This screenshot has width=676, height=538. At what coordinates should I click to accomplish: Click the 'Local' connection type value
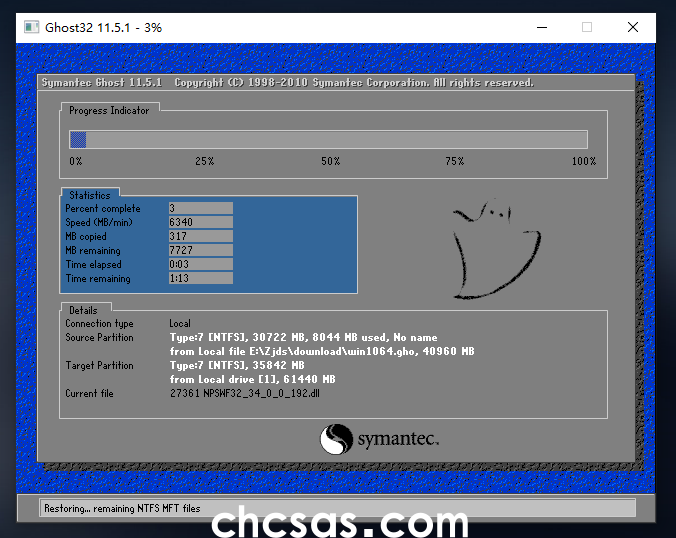(180, 323)
